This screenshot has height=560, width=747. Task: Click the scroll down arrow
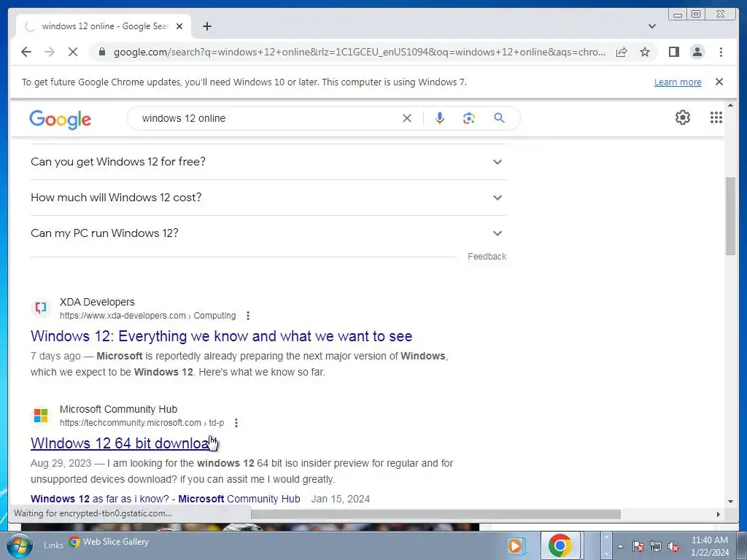tap(731, 502)
